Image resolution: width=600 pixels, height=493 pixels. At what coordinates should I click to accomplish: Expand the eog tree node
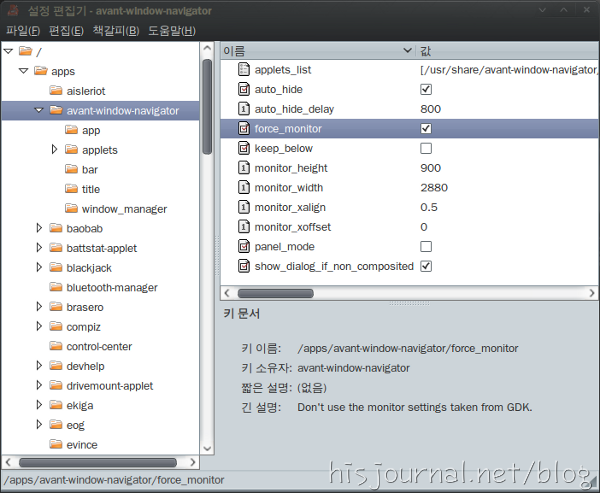39,424
